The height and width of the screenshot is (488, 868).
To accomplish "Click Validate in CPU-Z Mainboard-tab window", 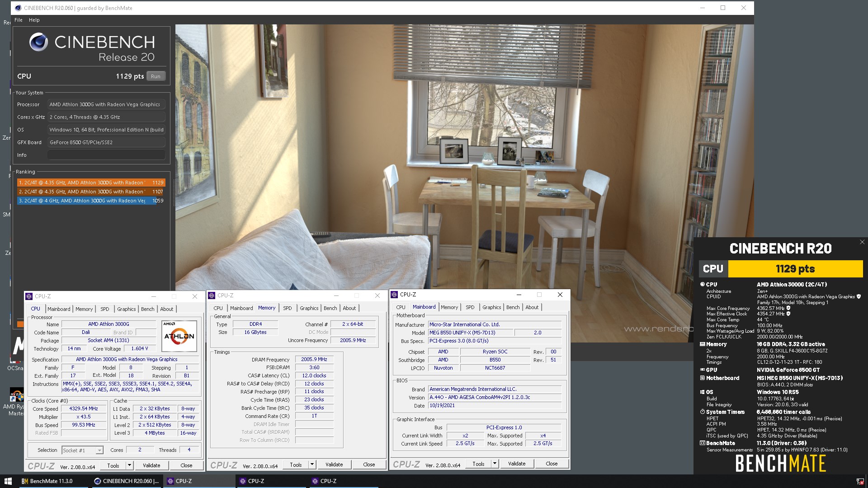I will click(517, 464).
